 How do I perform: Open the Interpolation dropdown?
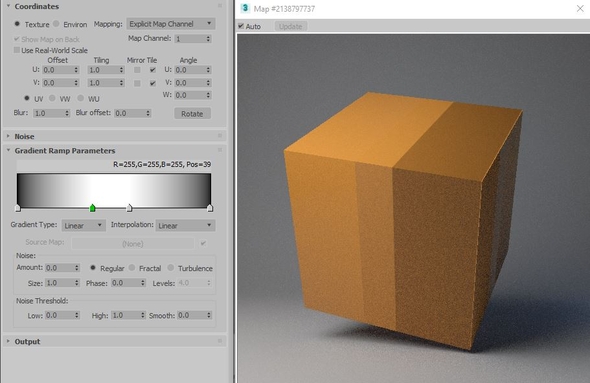[x=185, y=225]
